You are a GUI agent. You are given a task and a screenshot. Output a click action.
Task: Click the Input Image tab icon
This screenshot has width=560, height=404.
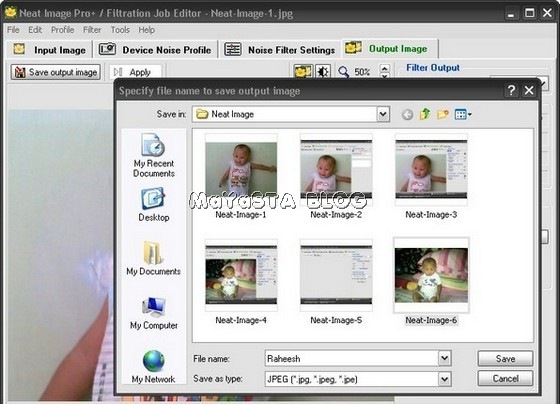[19, 49]
